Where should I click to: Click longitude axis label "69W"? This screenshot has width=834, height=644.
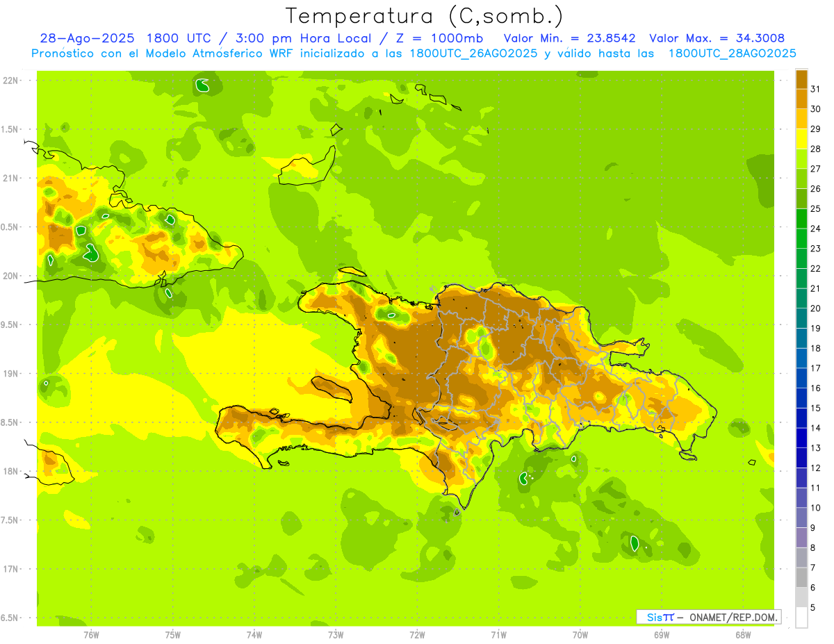[662, 634]
